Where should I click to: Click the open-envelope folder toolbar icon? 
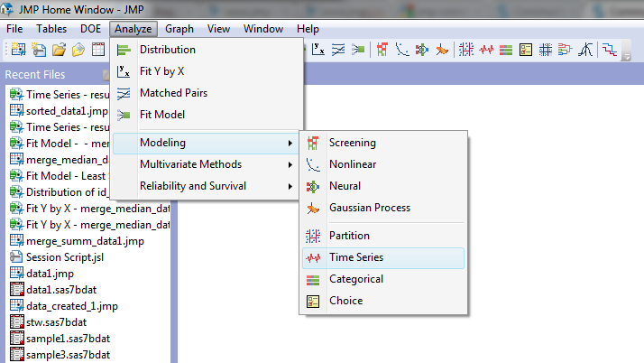point(78,50)
